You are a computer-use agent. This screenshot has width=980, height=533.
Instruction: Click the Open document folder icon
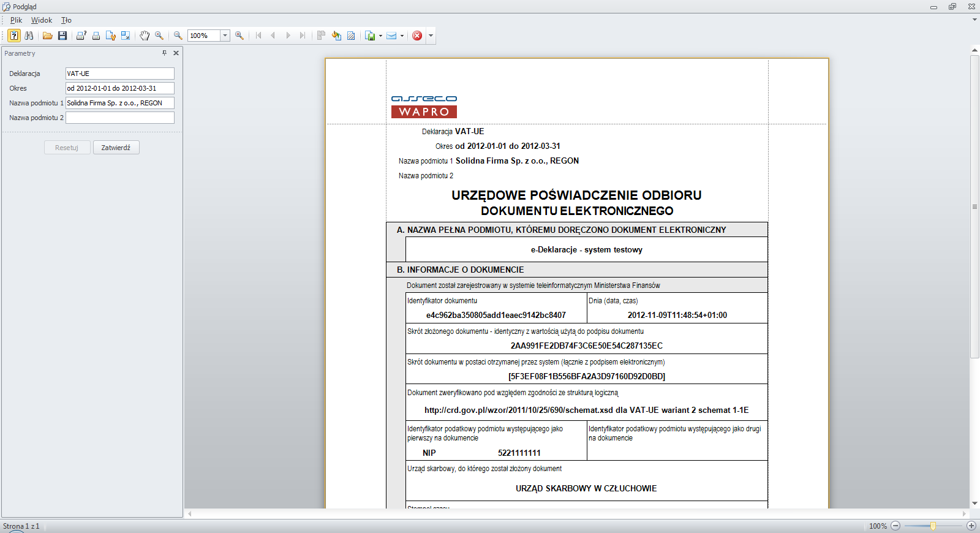(47, 36)
